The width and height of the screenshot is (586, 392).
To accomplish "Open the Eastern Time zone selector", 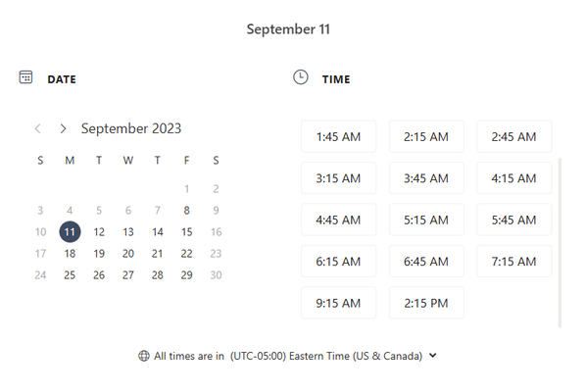I will pyautogui.click(x=326, y=356).
